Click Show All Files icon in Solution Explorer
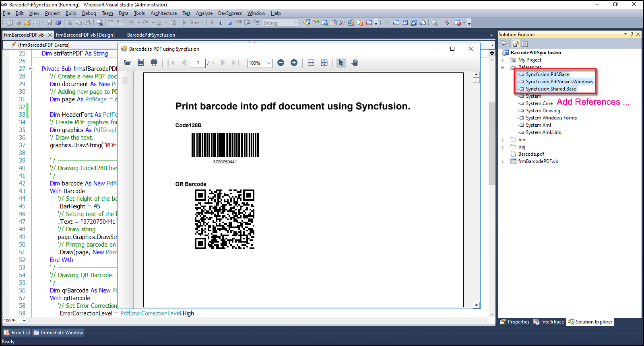Viewport: 644px width, 346px height. (516, 43)
